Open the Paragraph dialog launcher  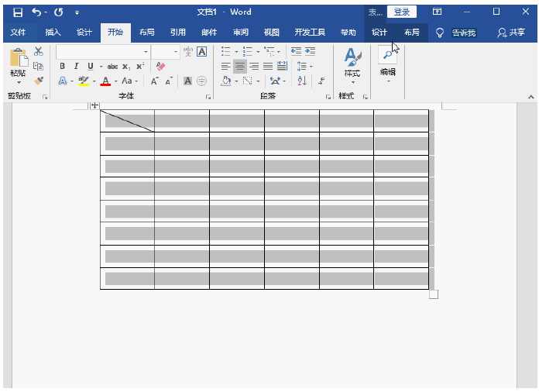(328, 98)
